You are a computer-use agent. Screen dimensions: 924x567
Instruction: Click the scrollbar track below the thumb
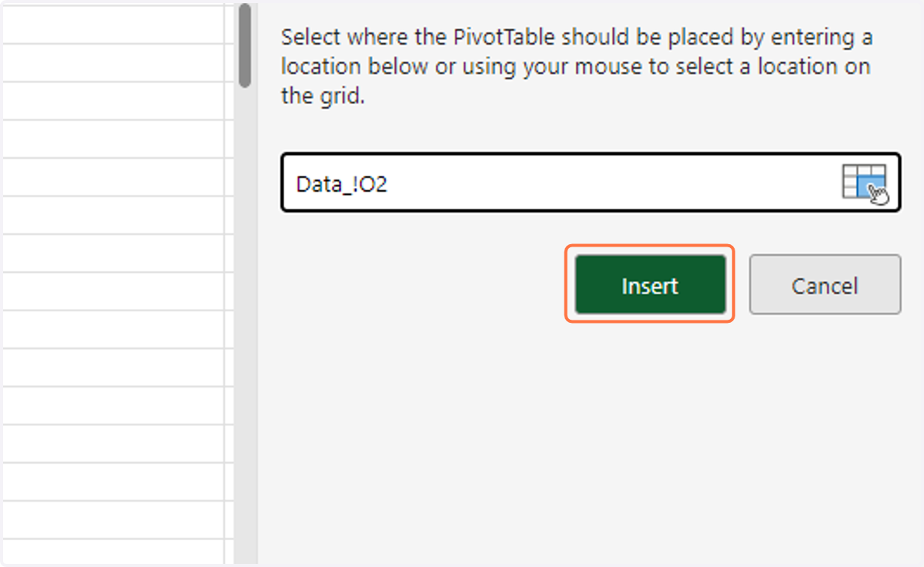coord(244,324)
